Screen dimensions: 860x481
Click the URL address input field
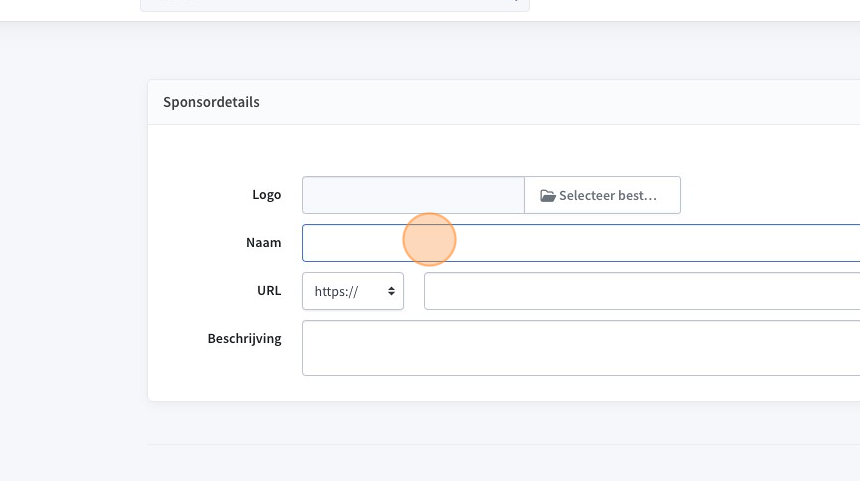click(x=642, y=291)
